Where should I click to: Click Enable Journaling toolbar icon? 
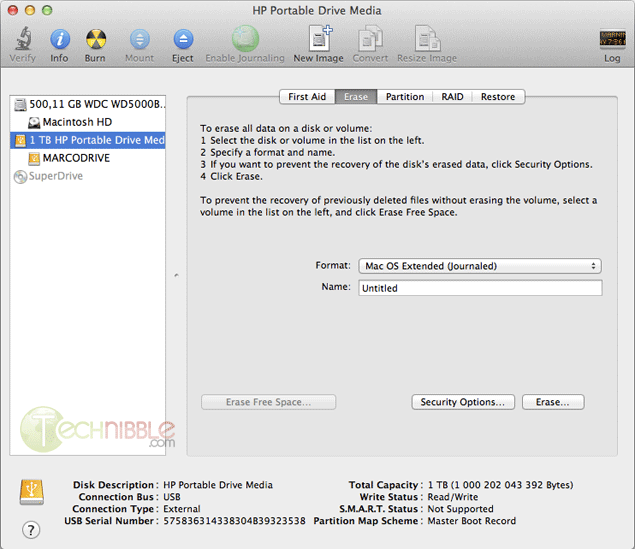tap(245, 39)
